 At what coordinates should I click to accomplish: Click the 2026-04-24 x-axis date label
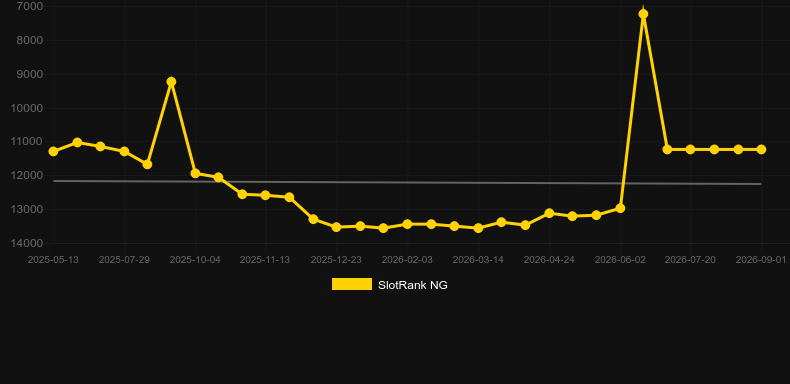click(x=549, y=260)
